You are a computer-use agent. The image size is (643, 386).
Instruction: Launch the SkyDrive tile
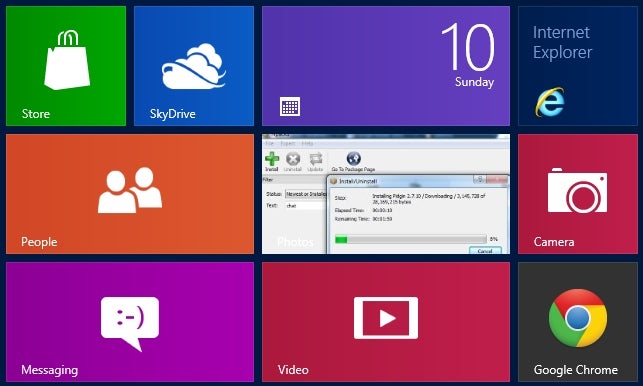click(x=194, y=66)
